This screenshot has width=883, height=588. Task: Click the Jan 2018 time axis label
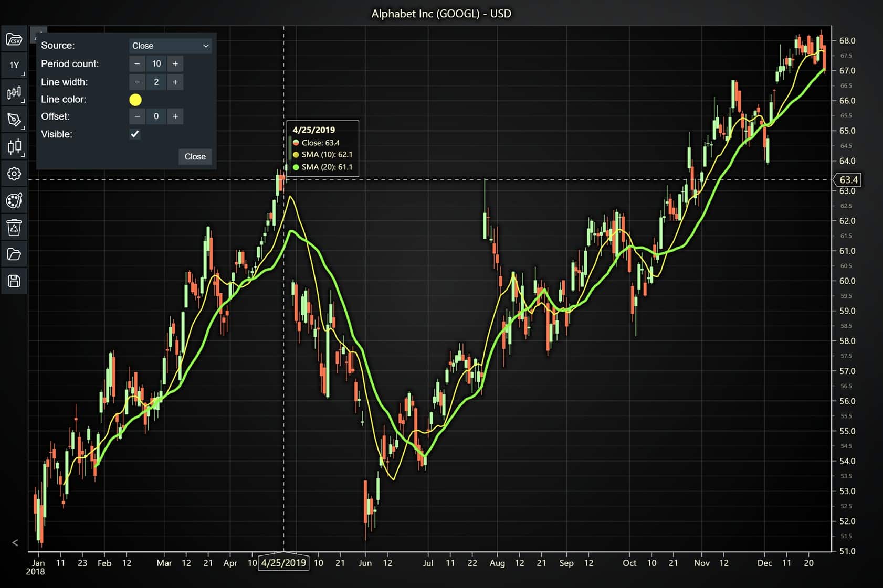37,567
